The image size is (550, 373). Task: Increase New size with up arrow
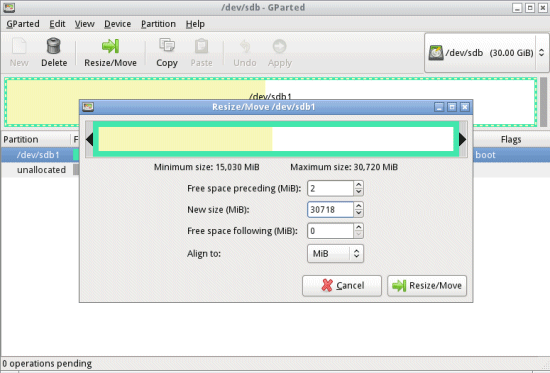coord(358,205)
